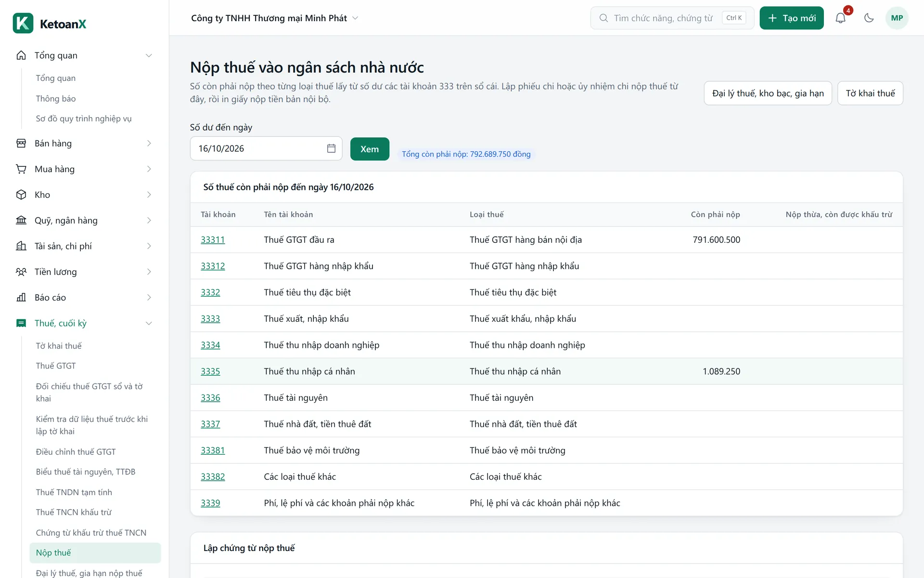Open the company selector dropdown
This screenshot has width=924, height=578.
coord(275,18)
